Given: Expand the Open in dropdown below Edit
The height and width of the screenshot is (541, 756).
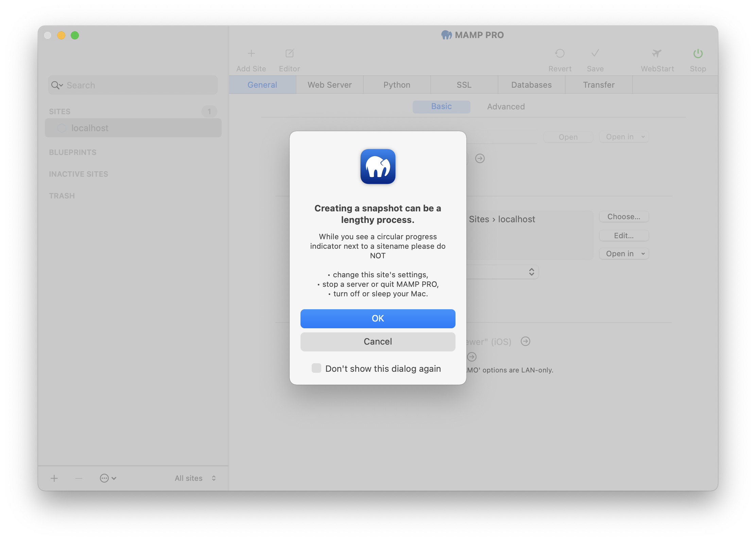Looking at the screenshot, I should [x=624, y=254].
